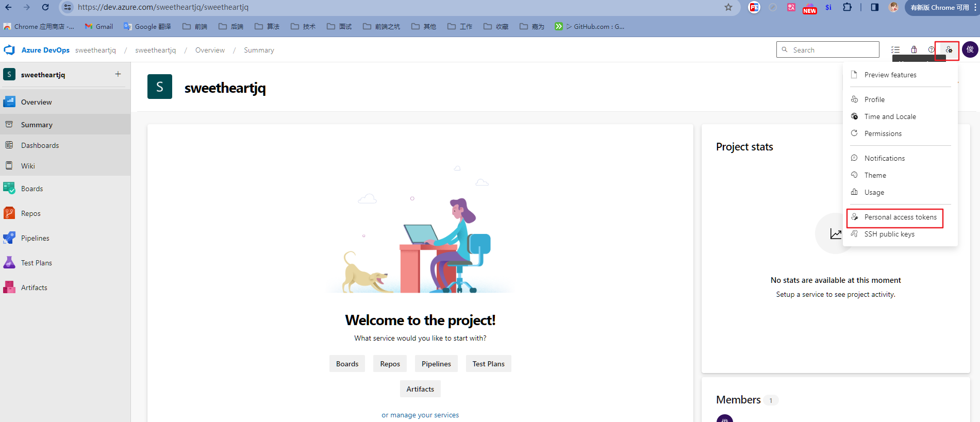980x422 pixels.
Task: Click the plus button beside project name
Action: [x=118, y=74]
